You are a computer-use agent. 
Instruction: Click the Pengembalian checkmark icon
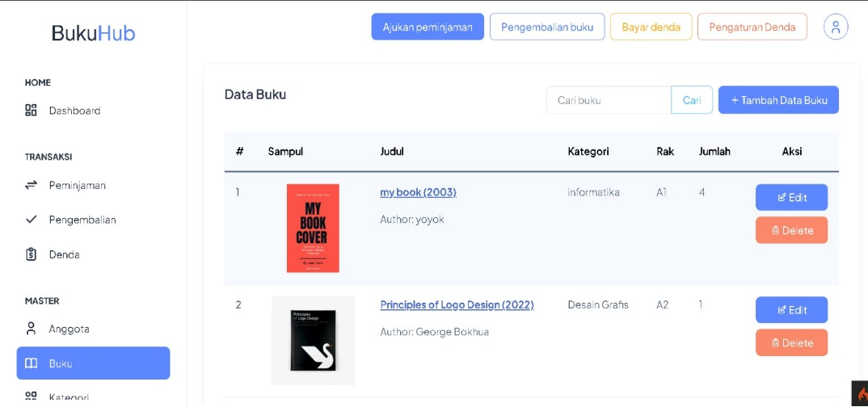31,220
